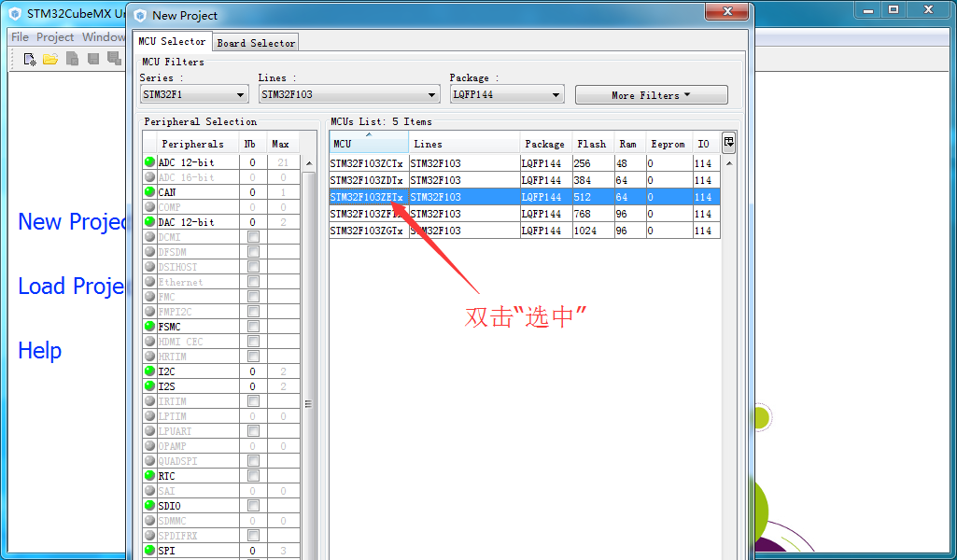Click the scroll-up arrow of the MCUs list
957x560 pixels.
(x=729, y=163)
